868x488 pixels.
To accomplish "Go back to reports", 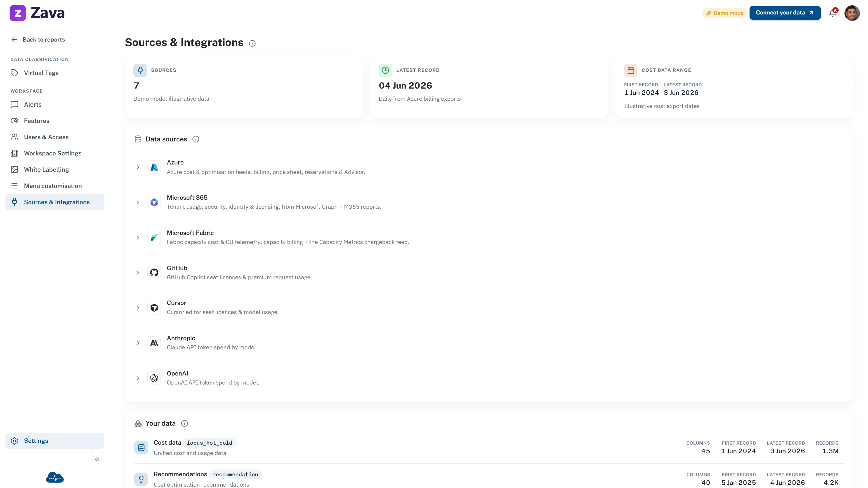I will 38,39.
